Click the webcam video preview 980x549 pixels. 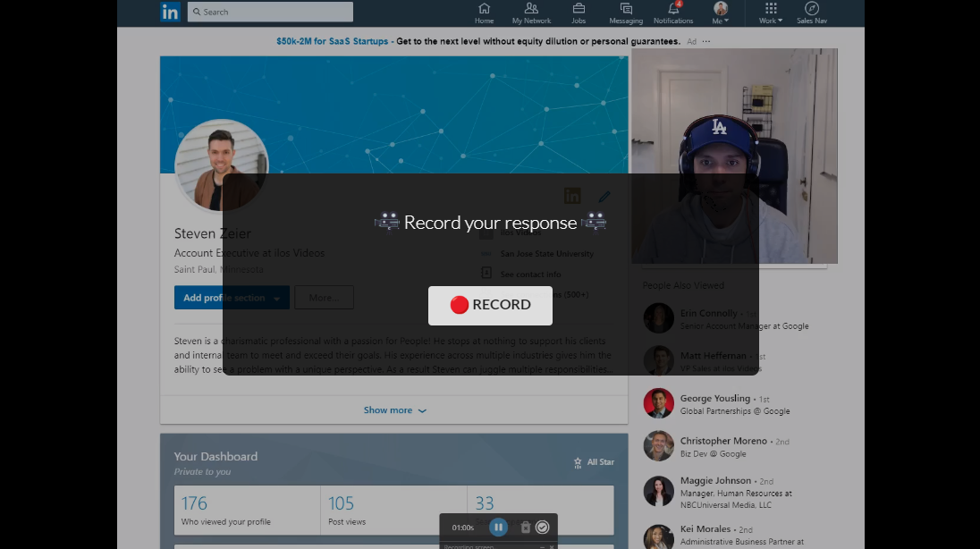pos(734,156)
